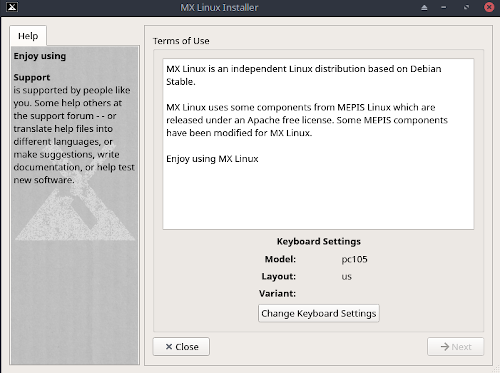Click the 'Layout:' label

tap(278, 276)
